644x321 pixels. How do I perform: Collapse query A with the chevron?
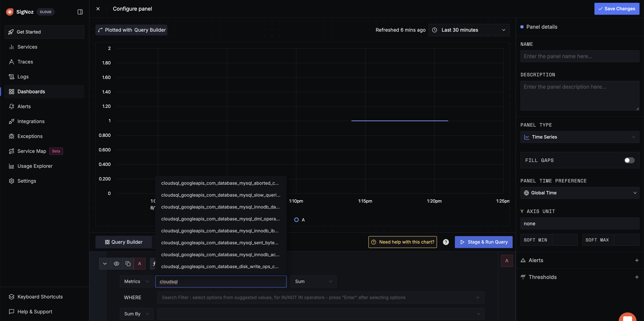click(x=105, y=263)
